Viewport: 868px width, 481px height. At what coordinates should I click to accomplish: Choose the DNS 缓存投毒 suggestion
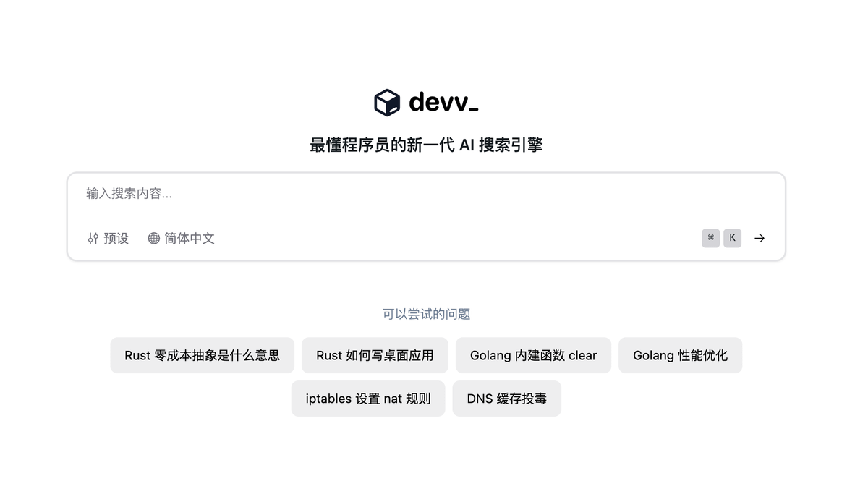(506, 399)
